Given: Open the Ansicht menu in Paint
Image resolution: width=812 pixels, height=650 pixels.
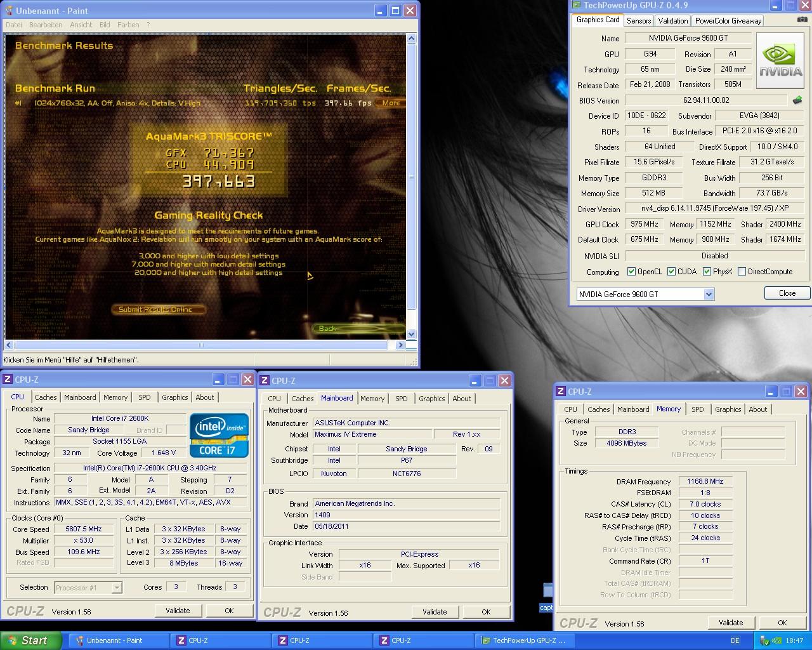Looking at the screenshot, I should pyautogui.click(x=81, y=25).
